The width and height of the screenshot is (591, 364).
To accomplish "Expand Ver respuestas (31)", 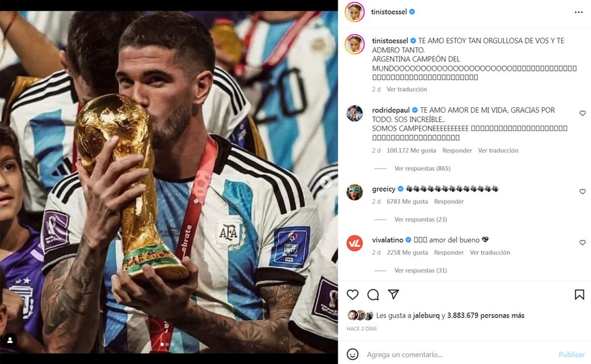I will (x=421, y=270).
